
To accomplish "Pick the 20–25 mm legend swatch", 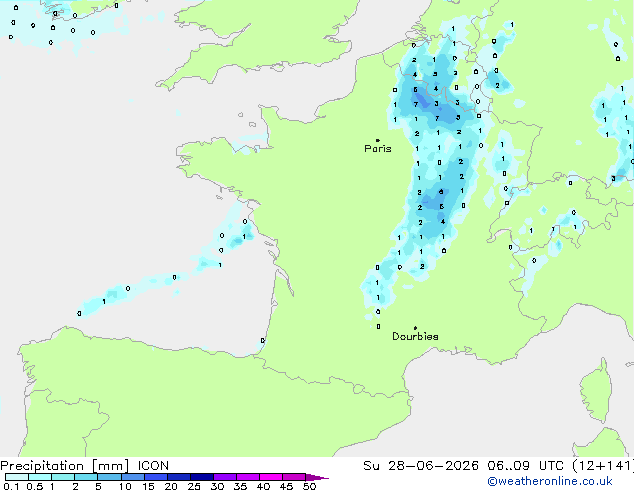I will [x=178, y=477].
